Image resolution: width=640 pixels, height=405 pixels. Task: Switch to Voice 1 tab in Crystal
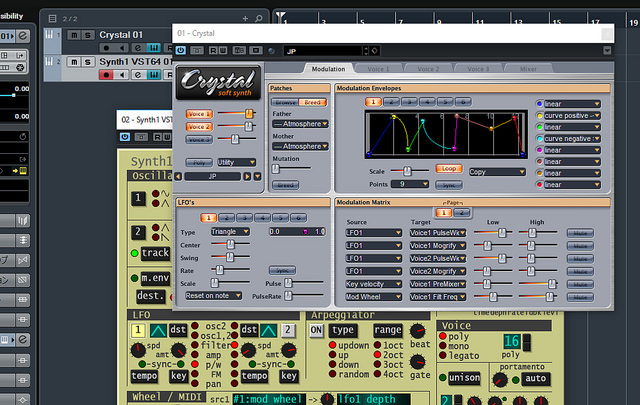[378, 69]
